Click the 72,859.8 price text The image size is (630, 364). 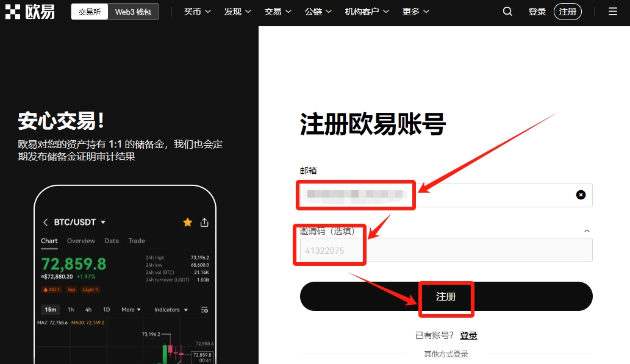74,264
